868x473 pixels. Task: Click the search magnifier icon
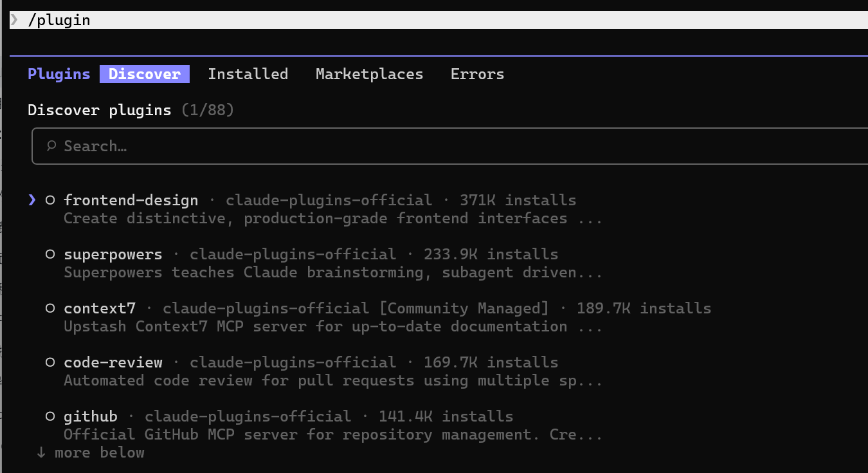51,146
